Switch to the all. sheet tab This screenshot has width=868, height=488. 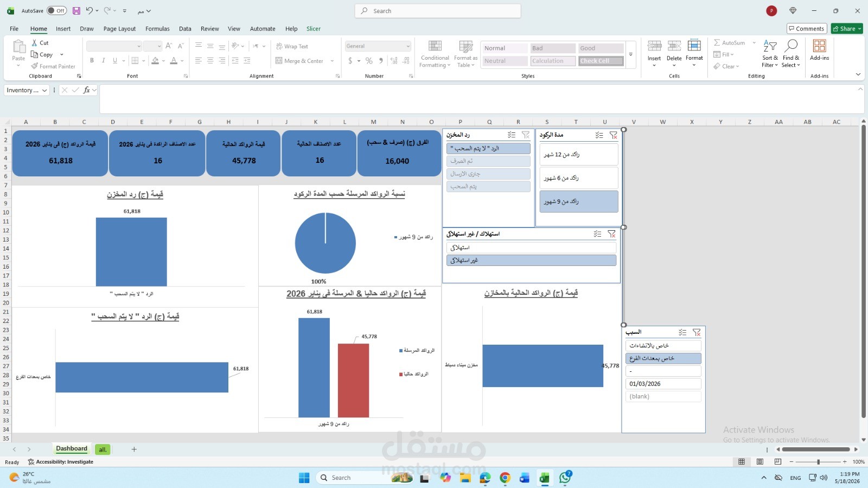click(x=103, y=449)
